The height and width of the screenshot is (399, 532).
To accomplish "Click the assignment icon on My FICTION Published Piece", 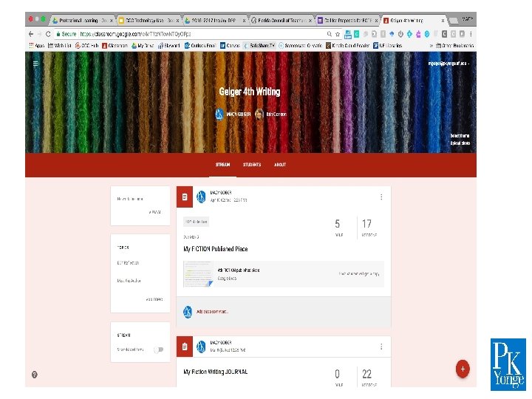I will pos(185,197).
